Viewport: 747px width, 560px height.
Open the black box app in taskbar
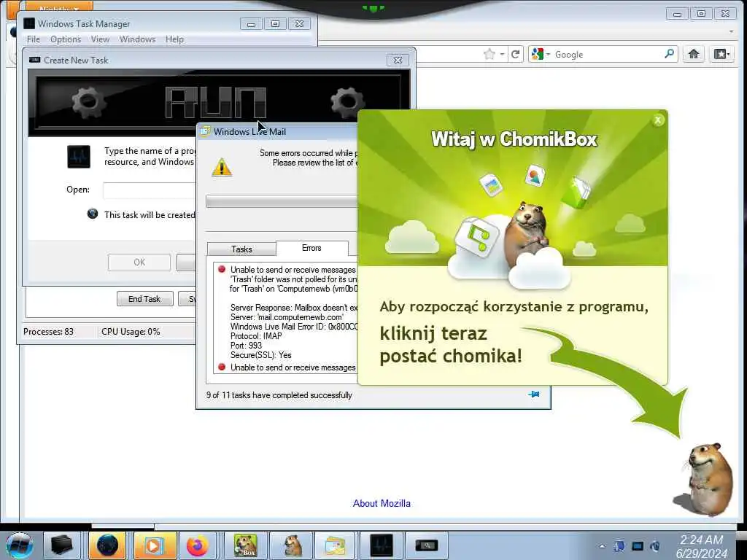pos(62,545)
